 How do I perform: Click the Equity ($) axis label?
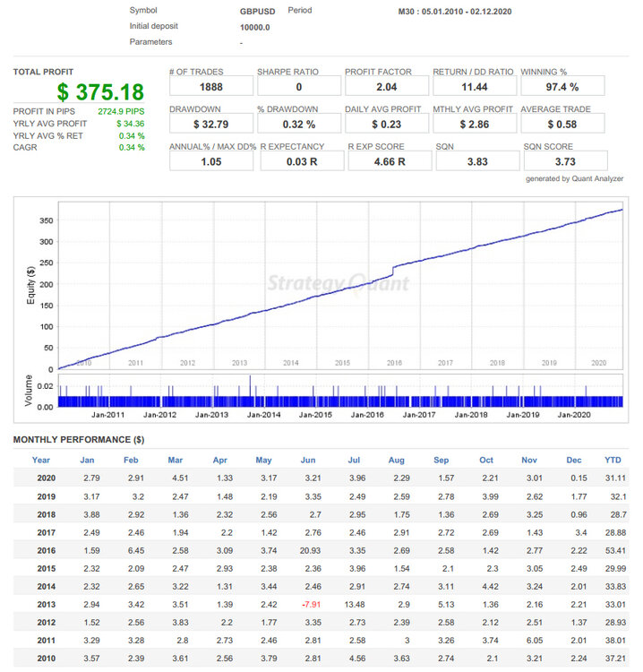[30, 285]
